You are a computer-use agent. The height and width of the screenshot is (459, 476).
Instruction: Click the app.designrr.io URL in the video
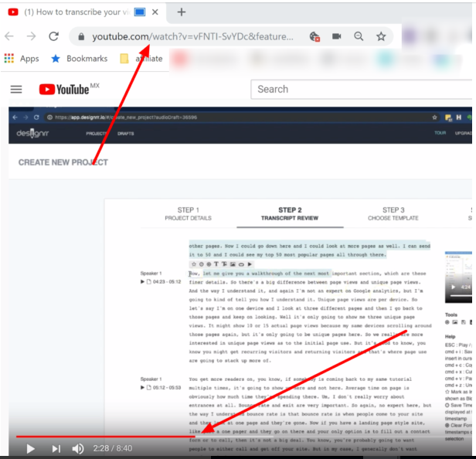(x=126, y=117)
